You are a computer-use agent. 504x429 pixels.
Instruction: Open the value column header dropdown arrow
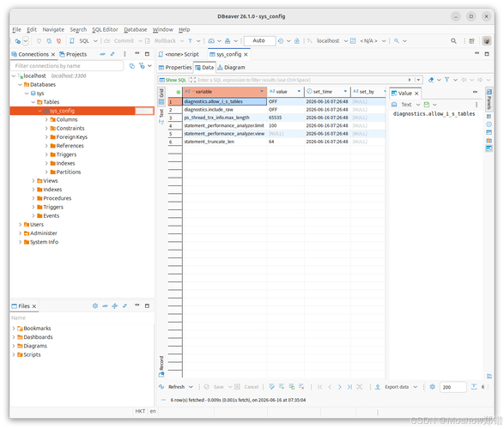coord(299,92)
